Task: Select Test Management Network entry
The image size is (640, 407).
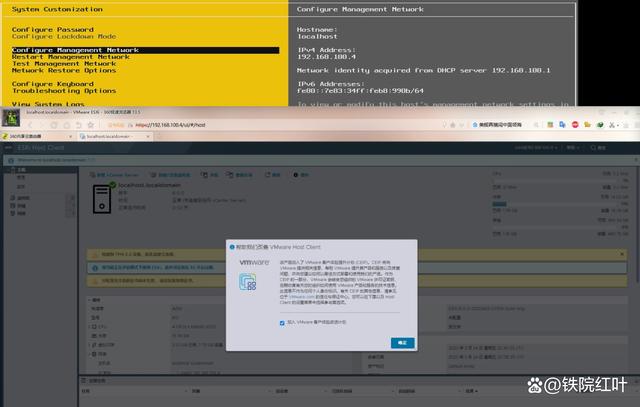Action: pos(64,64)
